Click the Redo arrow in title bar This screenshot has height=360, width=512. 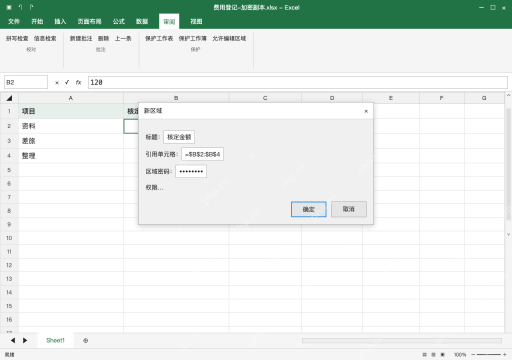point(31,7)
